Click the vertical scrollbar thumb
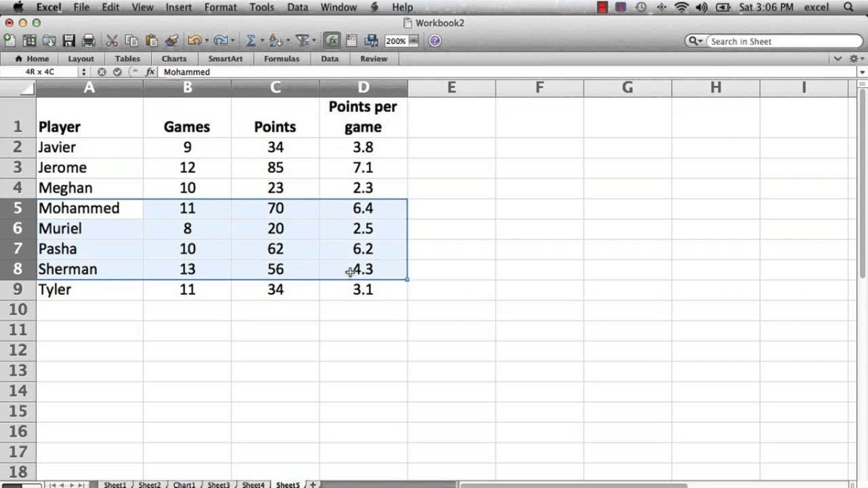The height and width of the screenshot is (488, 868). tap(863, 184)
